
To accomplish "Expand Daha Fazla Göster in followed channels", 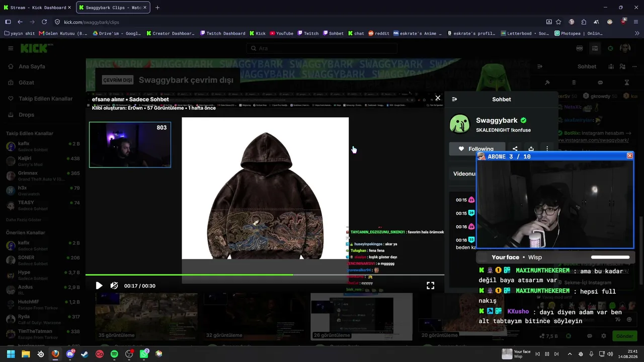I will point(24,220).
